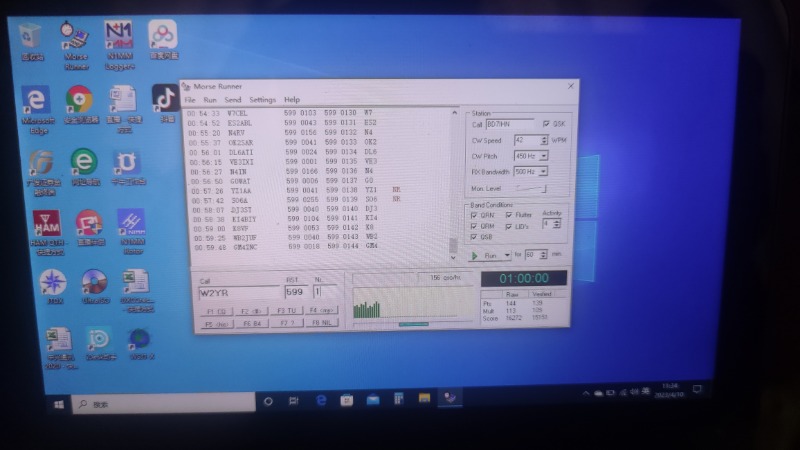The width and height of the screenshot is (800, 450).
Task: Toggle the QRN band condition checkbox
Action: tap(473, 215)
